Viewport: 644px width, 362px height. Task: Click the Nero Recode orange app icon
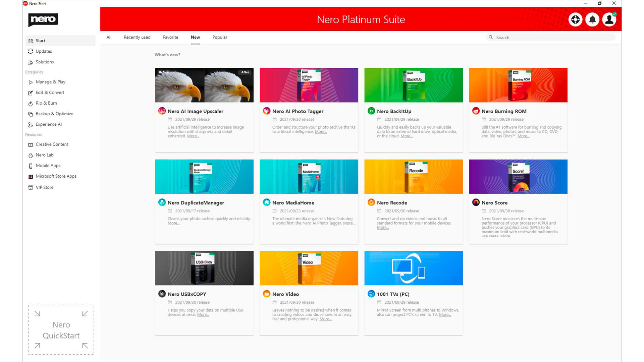(371, 202)
